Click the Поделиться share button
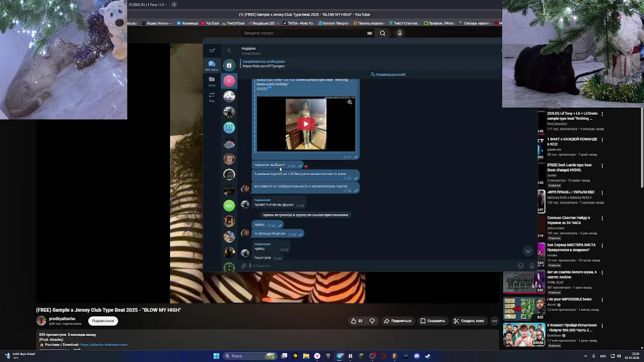This screenshot has height=362, width=644. pos(397,321)
